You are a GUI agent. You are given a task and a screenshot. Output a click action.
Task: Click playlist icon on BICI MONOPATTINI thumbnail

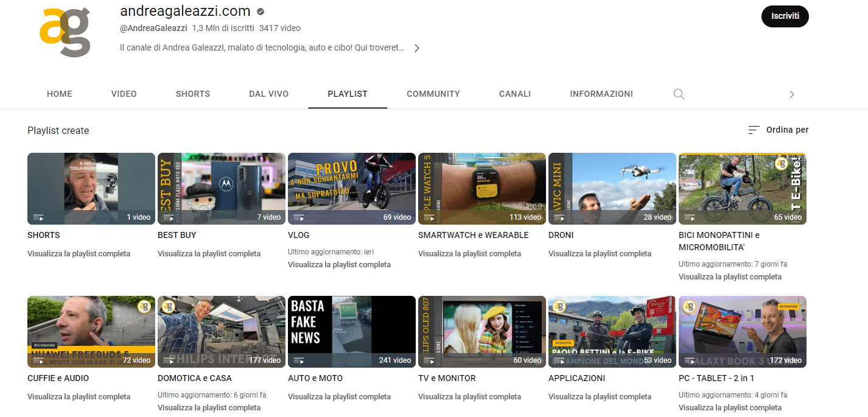689,217
